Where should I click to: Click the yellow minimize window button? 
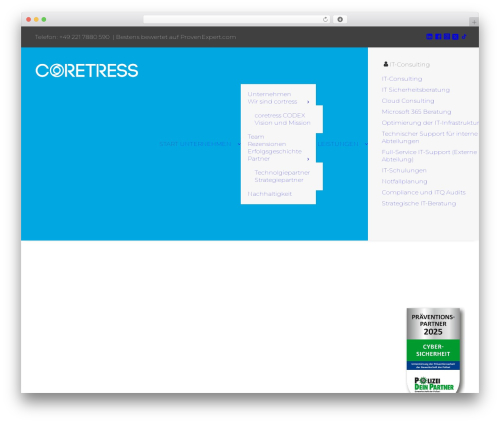click(36, 19)
